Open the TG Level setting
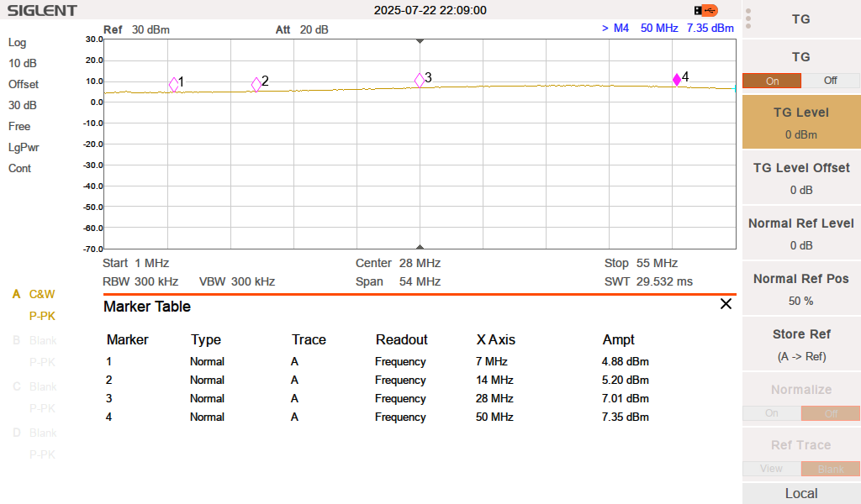Screen dimensions: 861x504 point(800,121)
